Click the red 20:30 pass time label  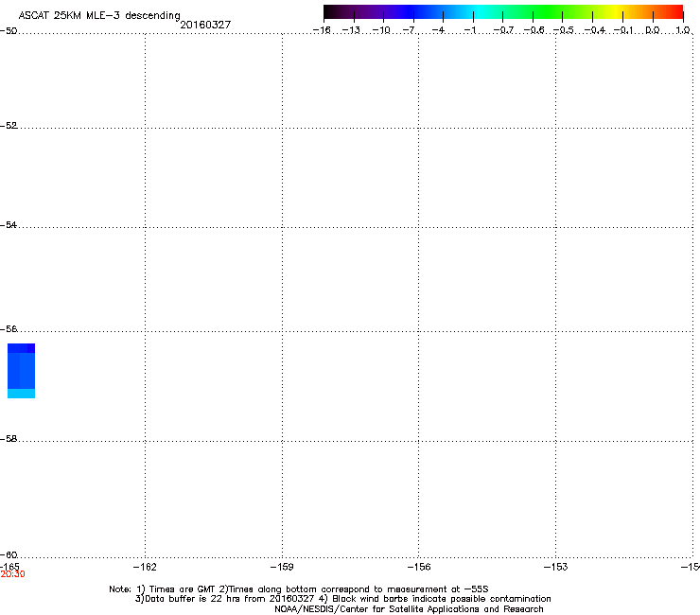coord(12,574)
